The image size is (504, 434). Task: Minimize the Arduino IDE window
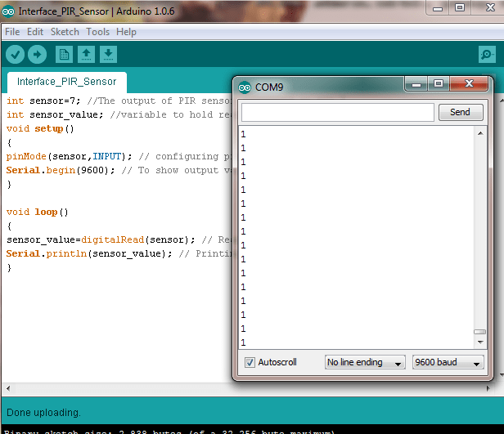point(438,8)
